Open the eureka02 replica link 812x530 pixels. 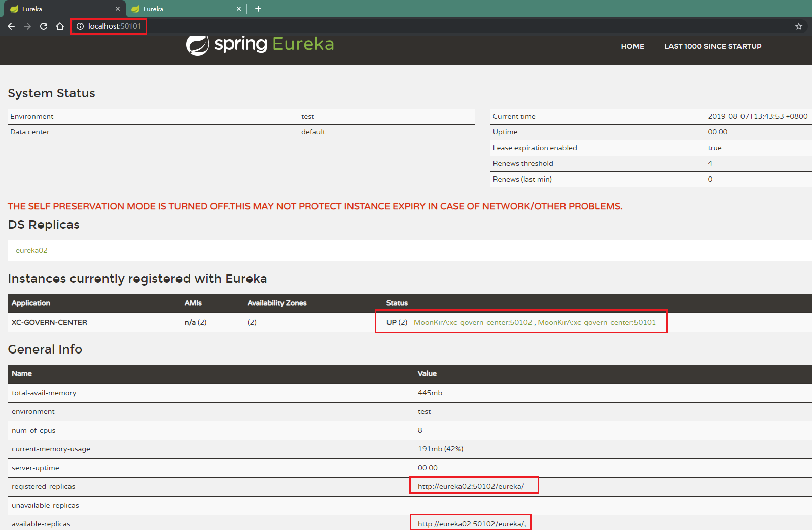31,250
